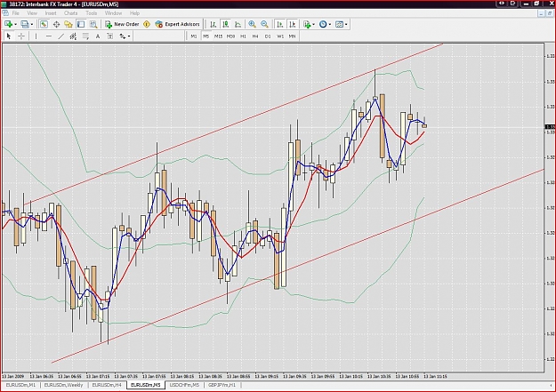Open the File menu
The height and width of the screenshot is (392, 556).
tap(16, 13)
